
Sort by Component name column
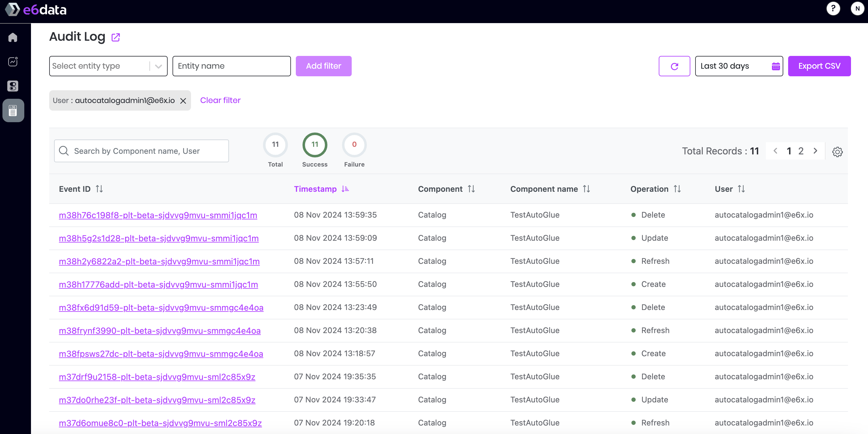586,189
